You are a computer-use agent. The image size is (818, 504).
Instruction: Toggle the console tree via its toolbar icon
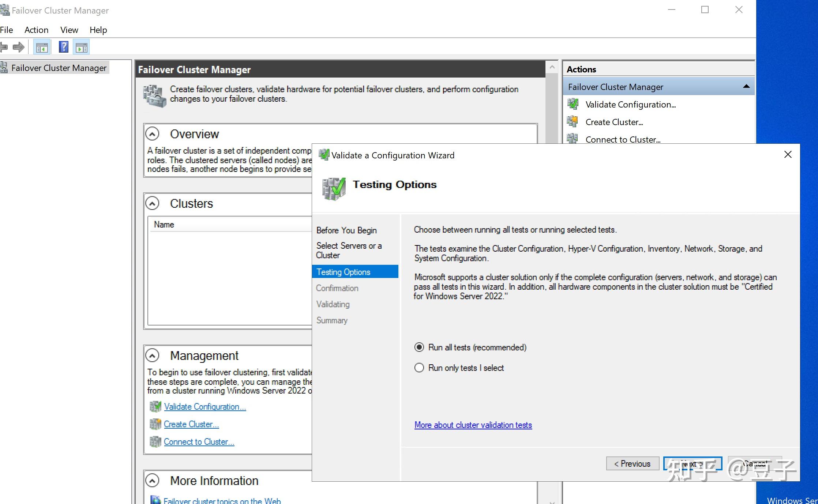(x=41, y=47)
